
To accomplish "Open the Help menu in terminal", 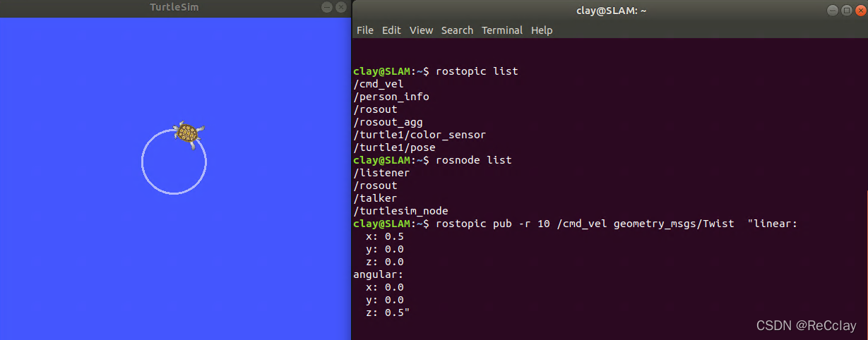I will click(542, 30).
